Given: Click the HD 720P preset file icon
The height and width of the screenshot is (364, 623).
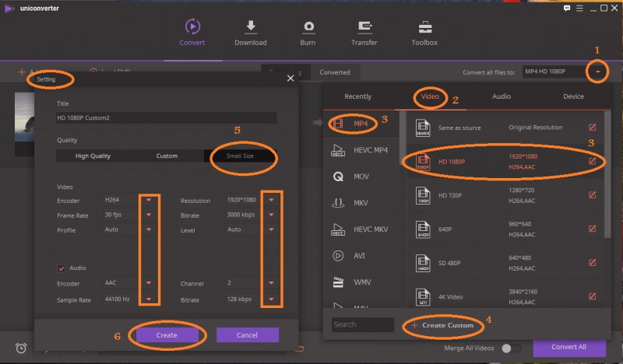Looking at the screenshot, I should tap(423, 195).
